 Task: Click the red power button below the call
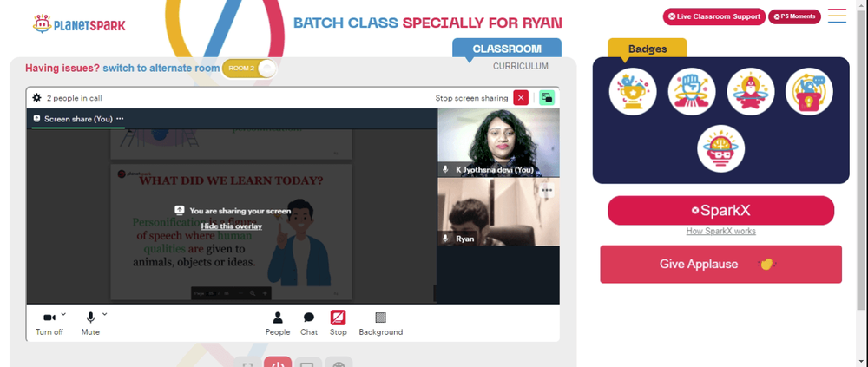(x=278, y=363)
